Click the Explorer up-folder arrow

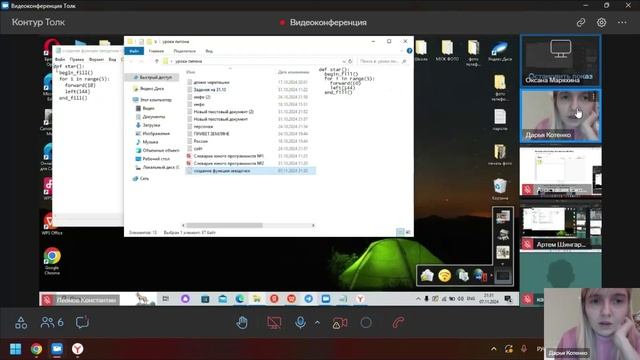coord(157,61)
